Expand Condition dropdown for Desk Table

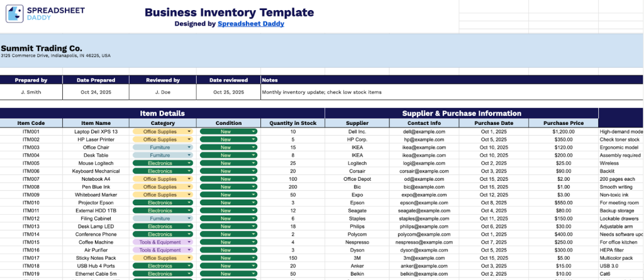253,155
